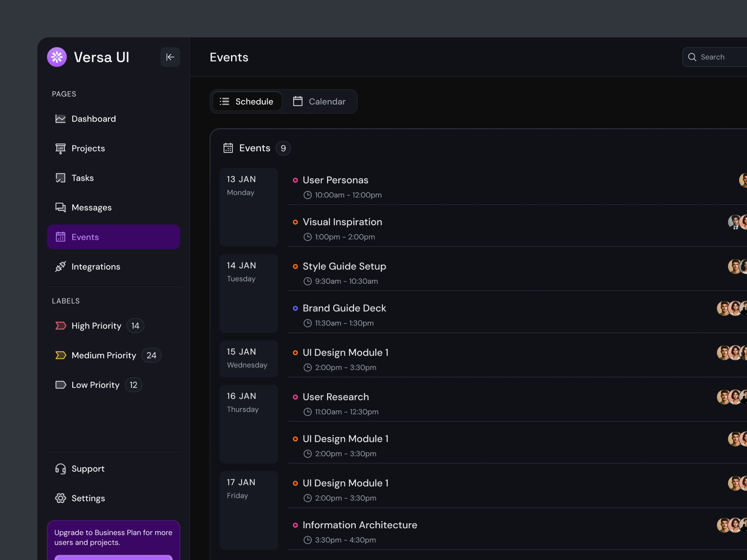Click the Medium Priority count badge
The image size is (747, 560).
pyautogui.click(x=151, y=355)
